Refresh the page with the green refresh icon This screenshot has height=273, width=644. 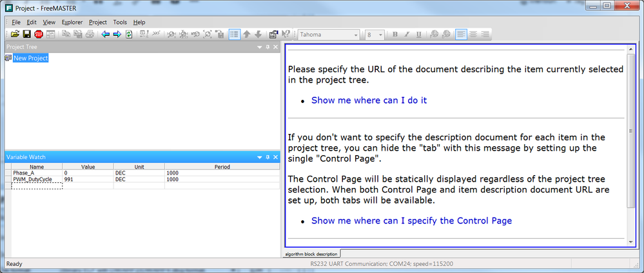point(128,35)
